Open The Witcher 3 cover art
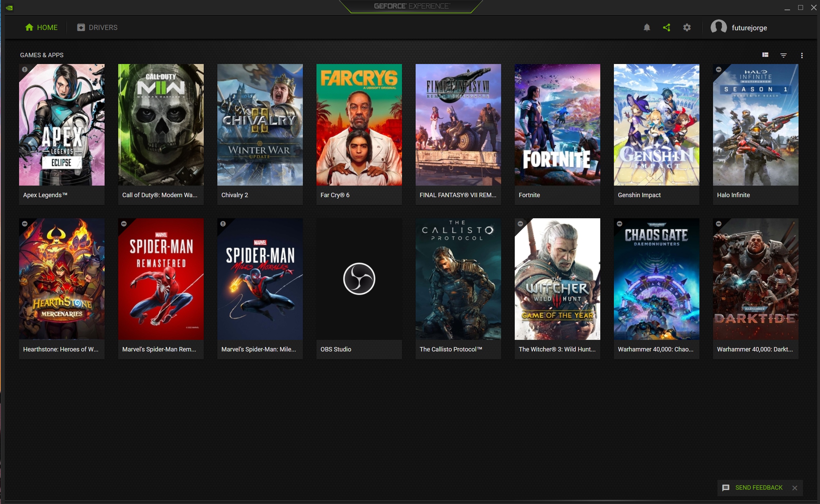This screenshot has width=820, height=504. 557,279
